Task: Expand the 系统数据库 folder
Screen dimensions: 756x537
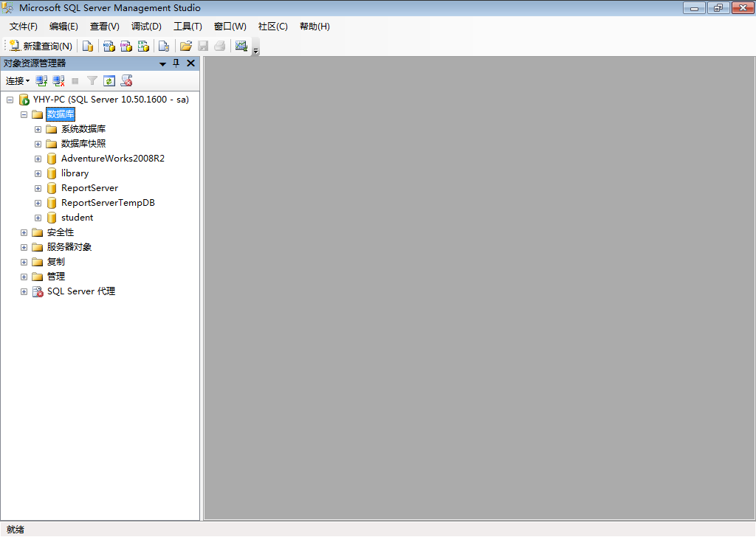Action: pos(38,130)
